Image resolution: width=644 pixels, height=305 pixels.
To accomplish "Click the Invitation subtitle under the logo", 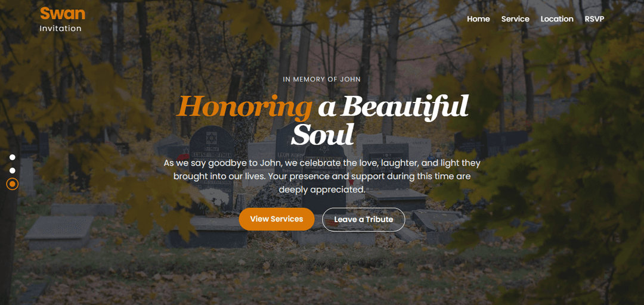I will (60, 29).
